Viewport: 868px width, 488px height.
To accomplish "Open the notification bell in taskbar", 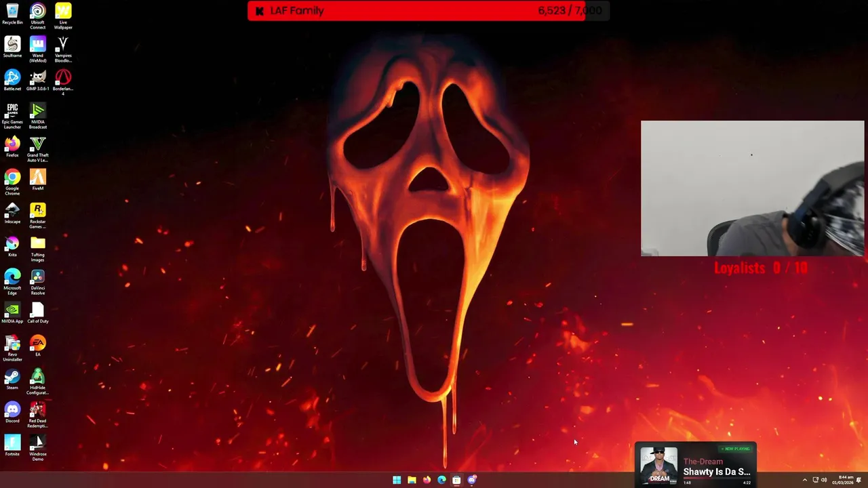I will (859, 480).
